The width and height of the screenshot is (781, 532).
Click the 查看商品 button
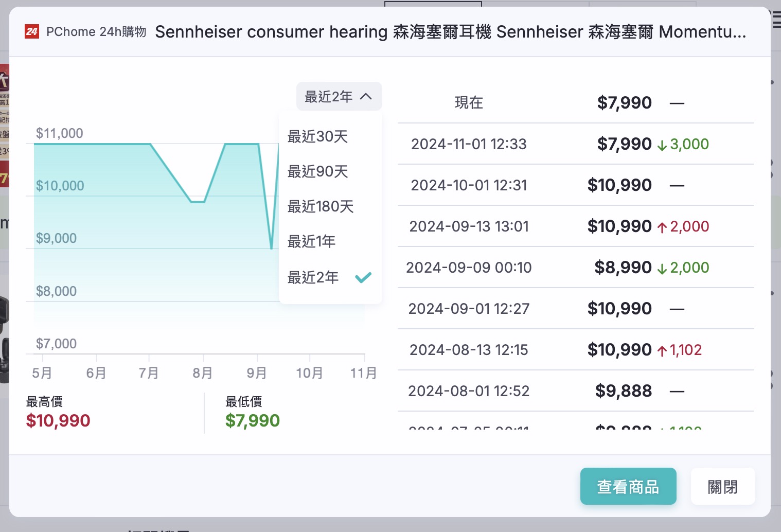tap(628, 486)
